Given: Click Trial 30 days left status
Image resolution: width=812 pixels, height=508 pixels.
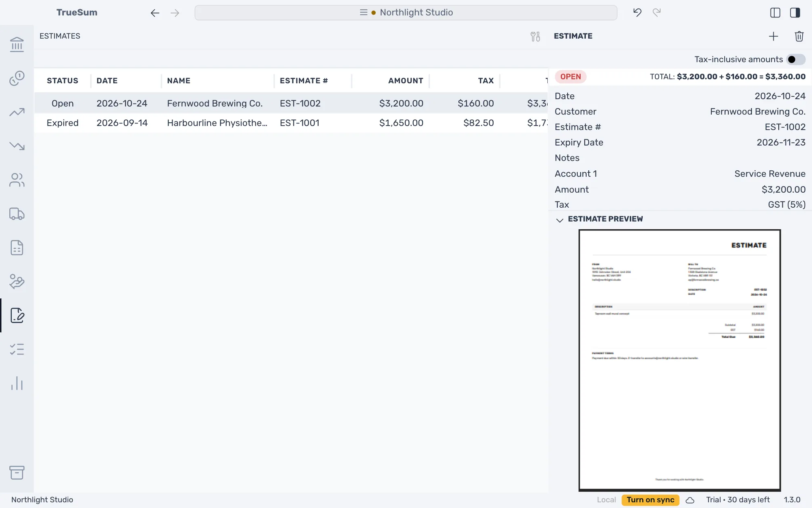Looking at the screenshot, I should [x=738, y=500].
